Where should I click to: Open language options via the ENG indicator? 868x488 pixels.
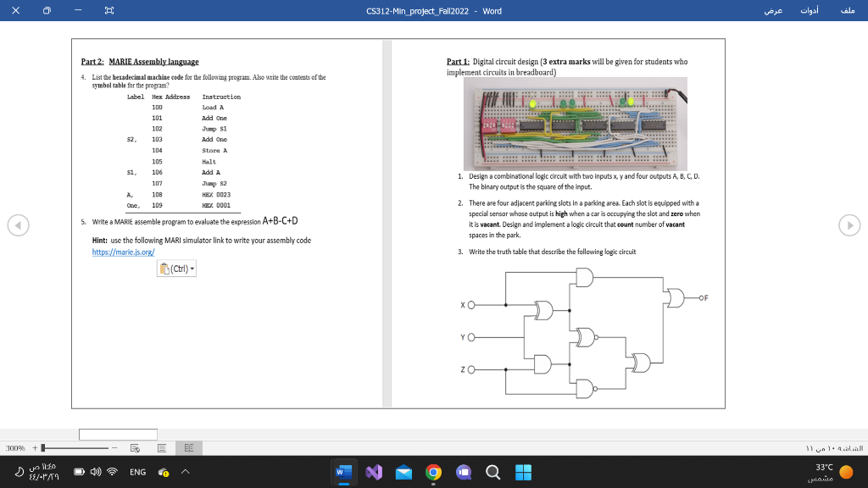tap(137, 472)
